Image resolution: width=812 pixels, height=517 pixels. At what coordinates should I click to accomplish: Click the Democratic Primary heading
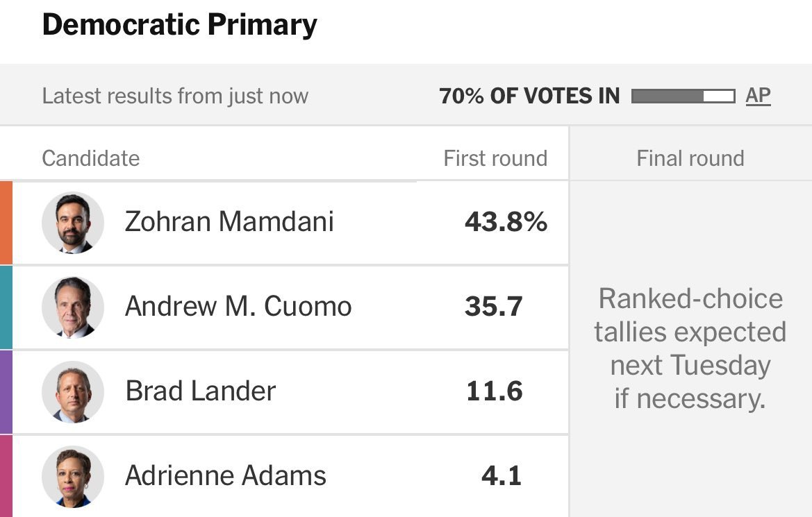[179, 26]
